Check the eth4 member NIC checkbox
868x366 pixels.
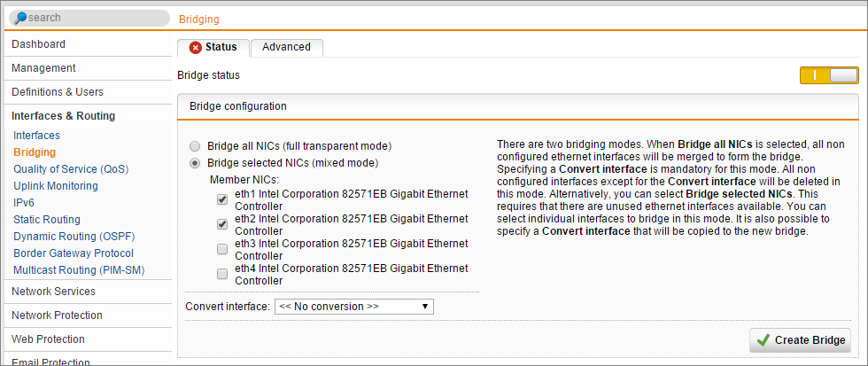pyautogui.click(x=222, y=275)
